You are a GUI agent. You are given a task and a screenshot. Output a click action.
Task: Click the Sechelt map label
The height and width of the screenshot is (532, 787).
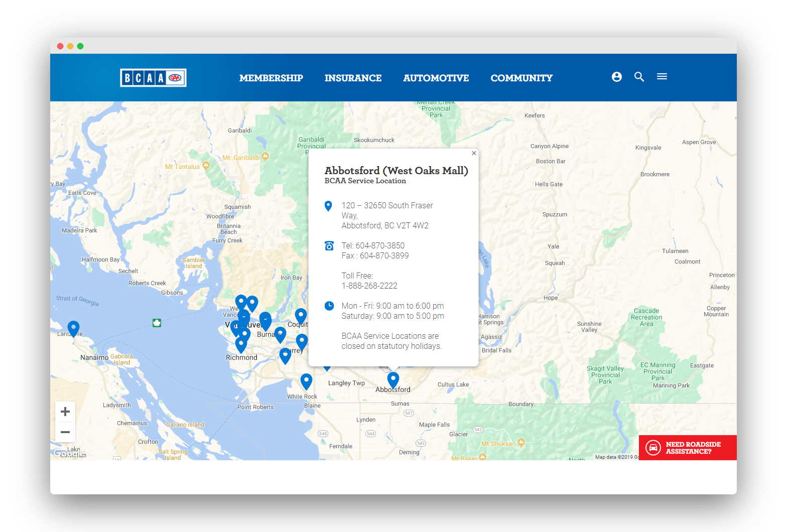[128, 271]
